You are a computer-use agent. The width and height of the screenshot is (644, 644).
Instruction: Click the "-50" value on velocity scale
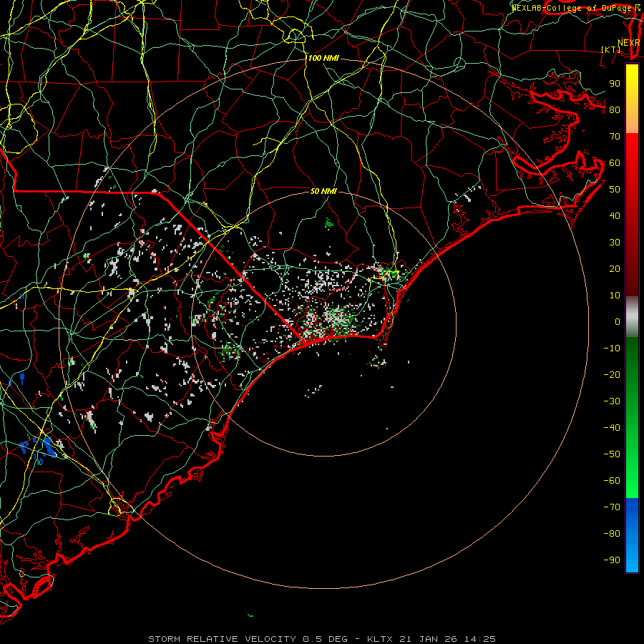click(x=612, y=454)
